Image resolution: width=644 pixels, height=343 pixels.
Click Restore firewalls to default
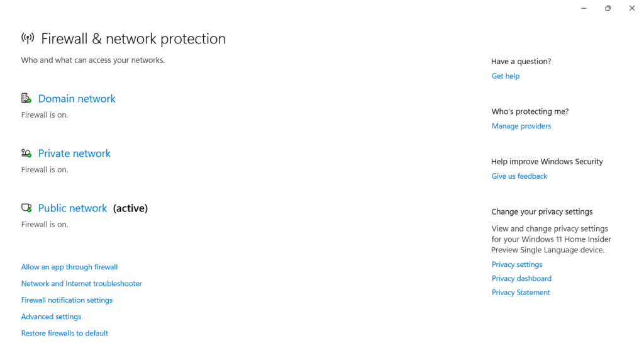[x=65, y=333]
